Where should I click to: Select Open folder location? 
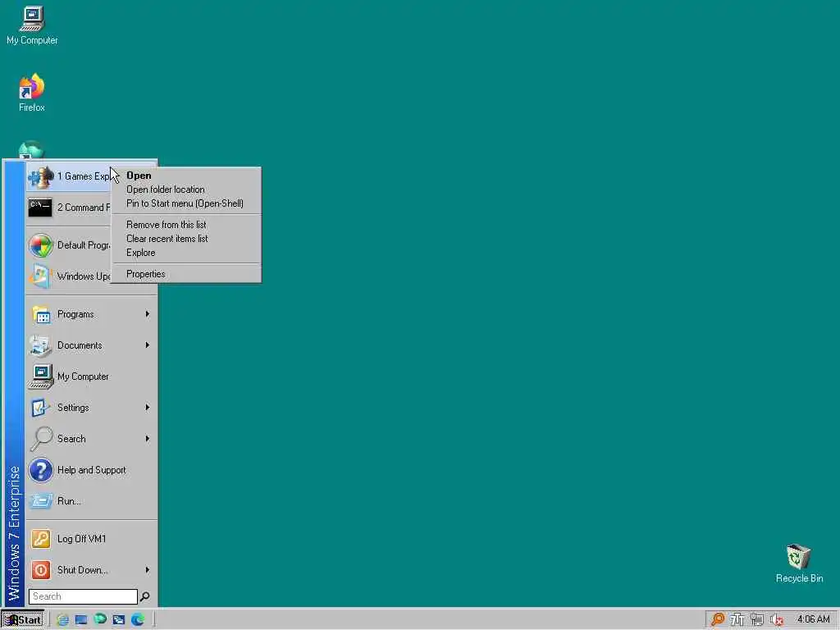pyautogui.click(x=186, y=189)
